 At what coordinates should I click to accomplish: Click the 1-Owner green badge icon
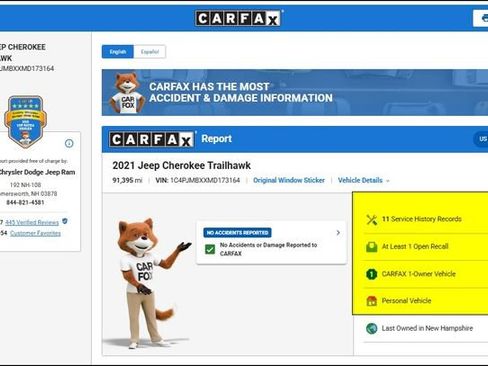[x=372, y=274]
